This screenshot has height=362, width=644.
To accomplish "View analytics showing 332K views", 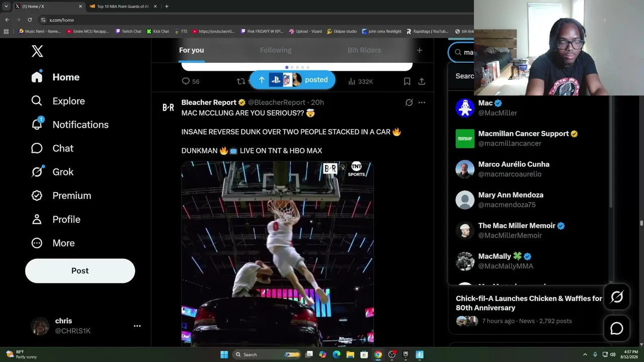I will [360, 81].
